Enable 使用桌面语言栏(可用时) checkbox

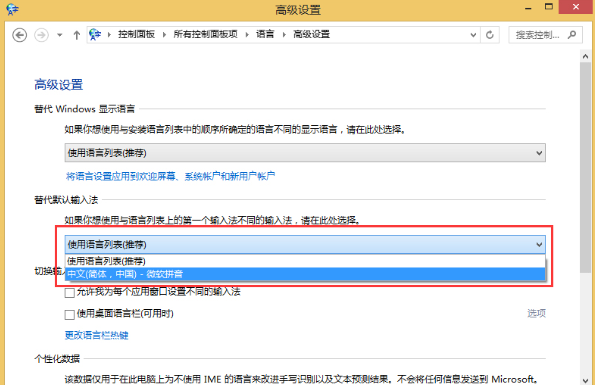click(69, 315)
